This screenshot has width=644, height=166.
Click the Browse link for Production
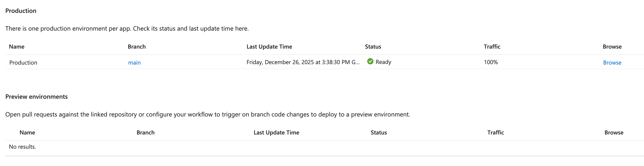pyautogui.click(x=612, y=63)
